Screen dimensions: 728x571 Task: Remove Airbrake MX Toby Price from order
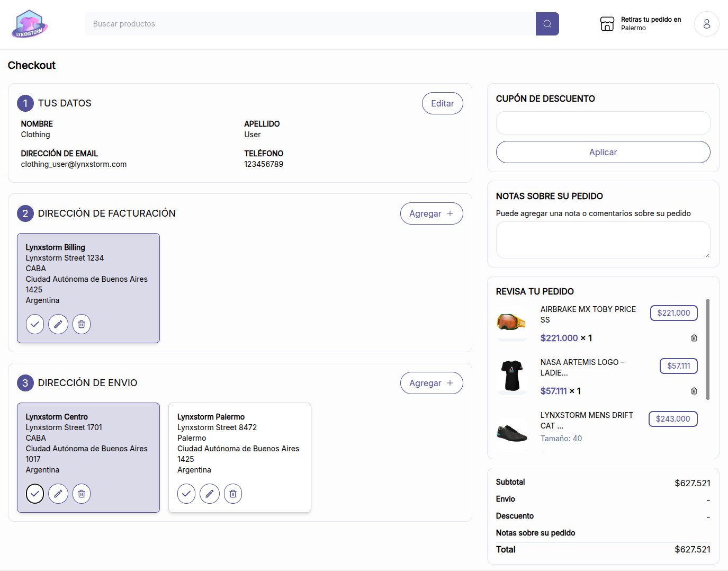tap(694, 338)
